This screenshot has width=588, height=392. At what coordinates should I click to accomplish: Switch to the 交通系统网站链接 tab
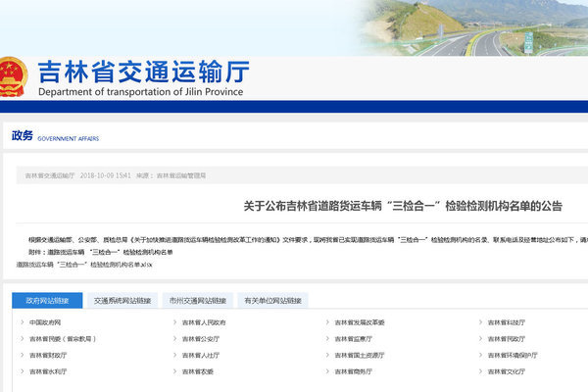[x=122, y=300]
